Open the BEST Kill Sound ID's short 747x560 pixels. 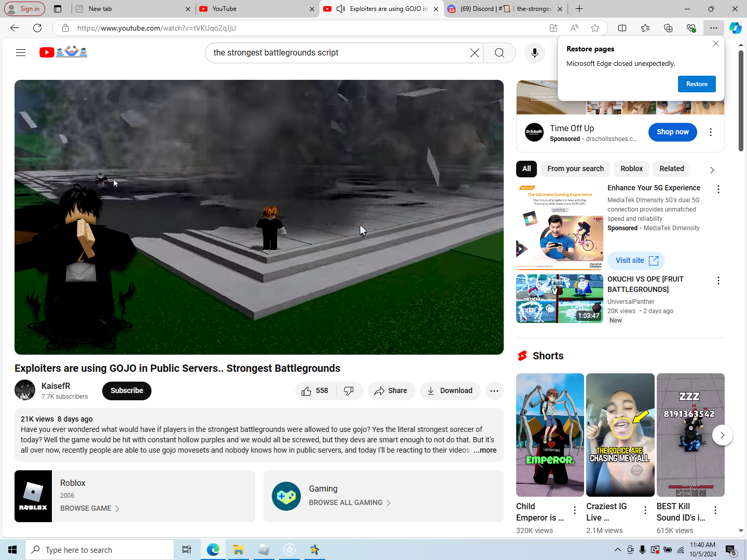click(x=690, y=435)
